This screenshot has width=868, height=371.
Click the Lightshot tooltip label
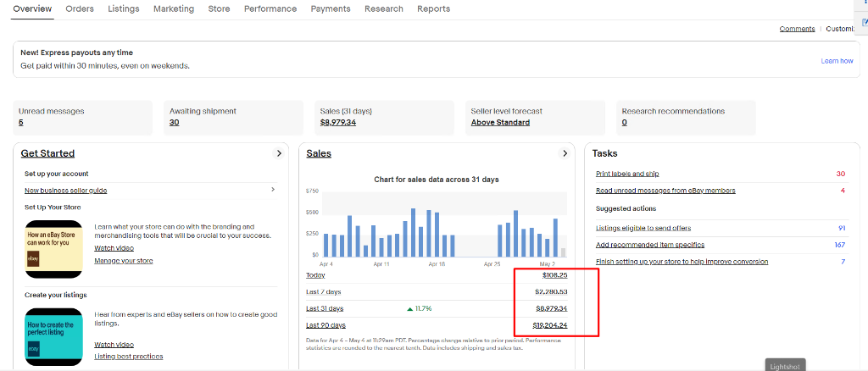[x=785, y=366]
